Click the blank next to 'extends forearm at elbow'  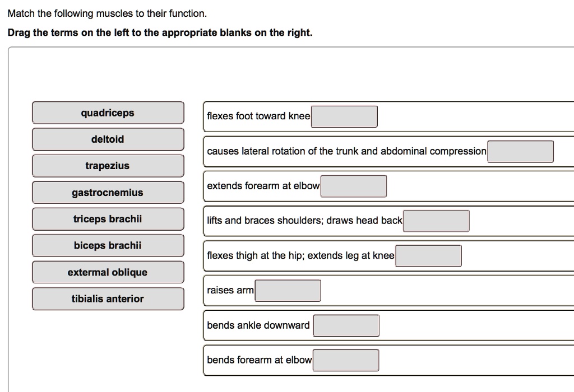[353, 186]
